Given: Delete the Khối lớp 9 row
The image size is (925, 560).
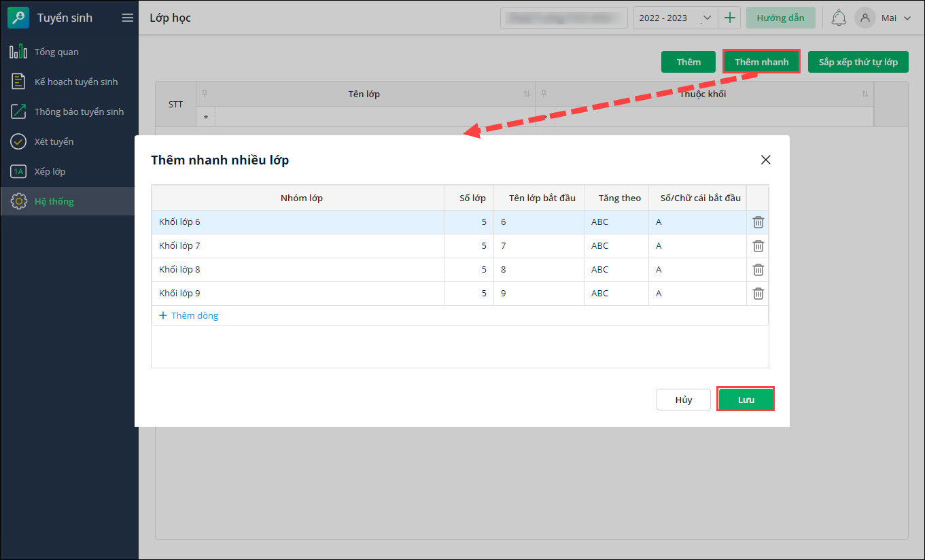Looking at the screenshot, I should click(758, 294).
